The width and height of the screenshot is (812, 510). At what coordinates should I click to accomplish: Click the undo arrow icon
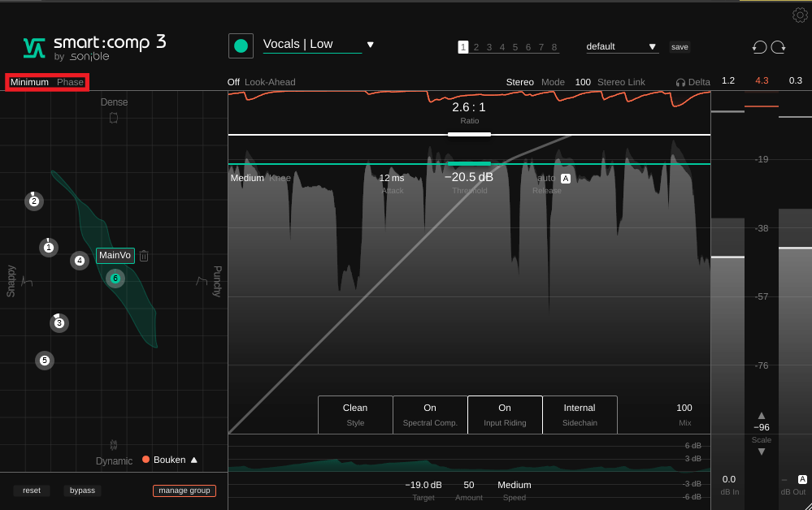coord(759,47)
